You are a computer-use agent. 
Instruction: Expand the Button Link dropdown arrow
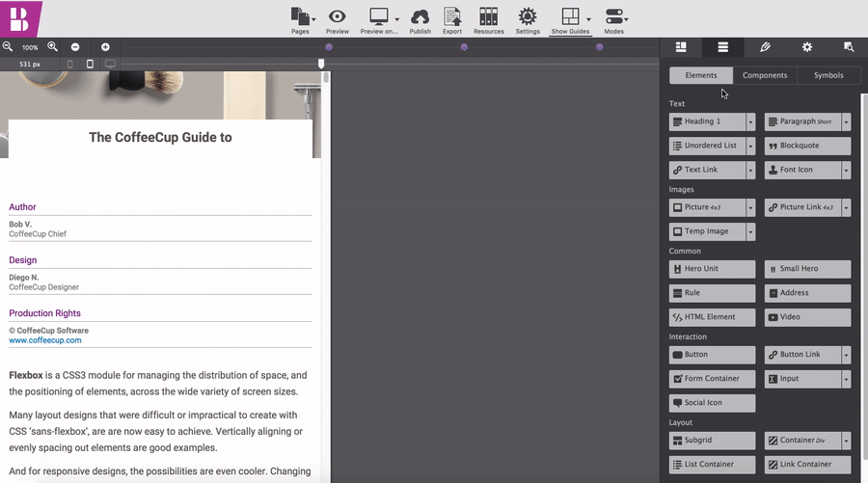pos(846,355)
